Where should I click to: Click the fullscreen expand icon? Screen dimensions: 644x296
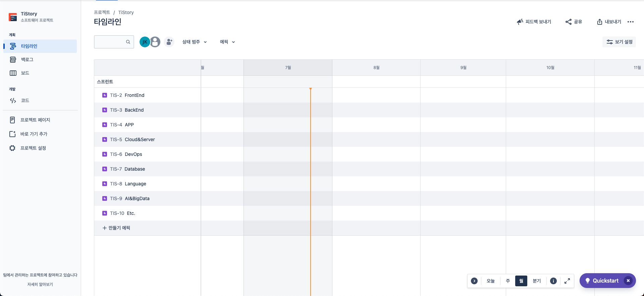pos(567,281)
